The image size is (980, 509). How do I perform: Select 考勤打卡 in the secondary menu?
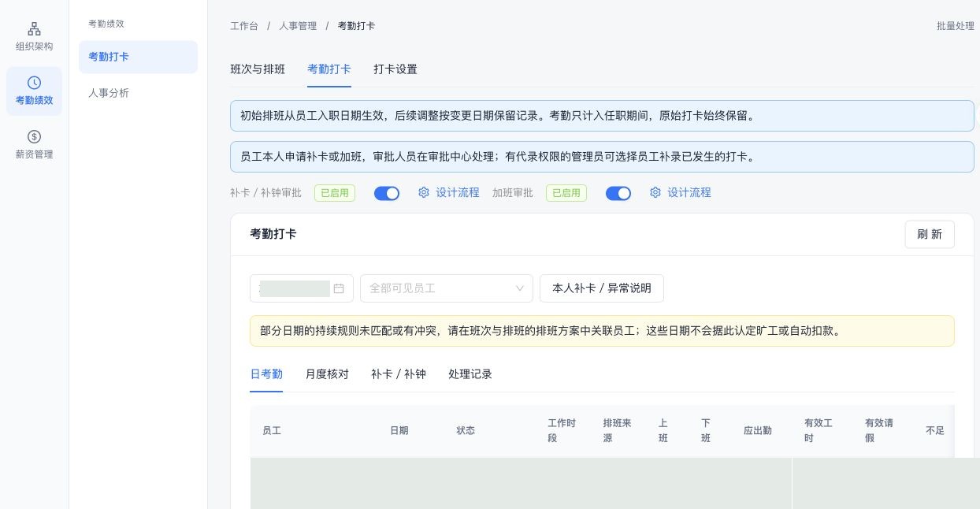pos(138,57)
